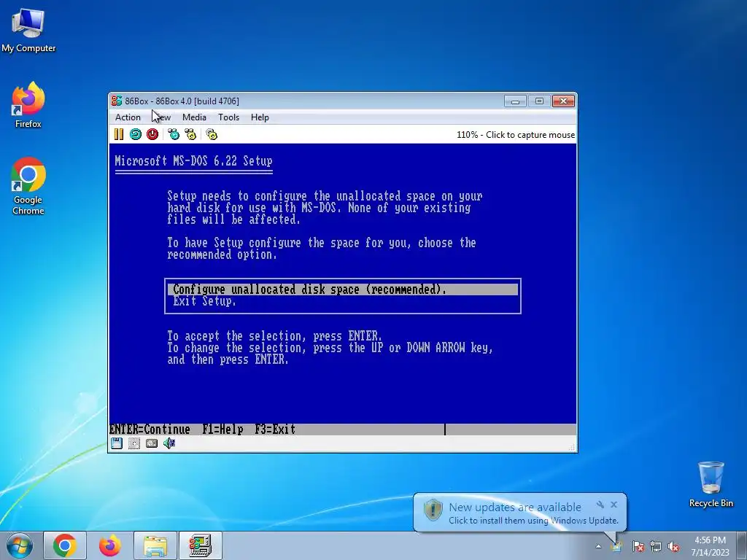Select 'Configure unallocated disk space (recommended)' option

(343, 289)
